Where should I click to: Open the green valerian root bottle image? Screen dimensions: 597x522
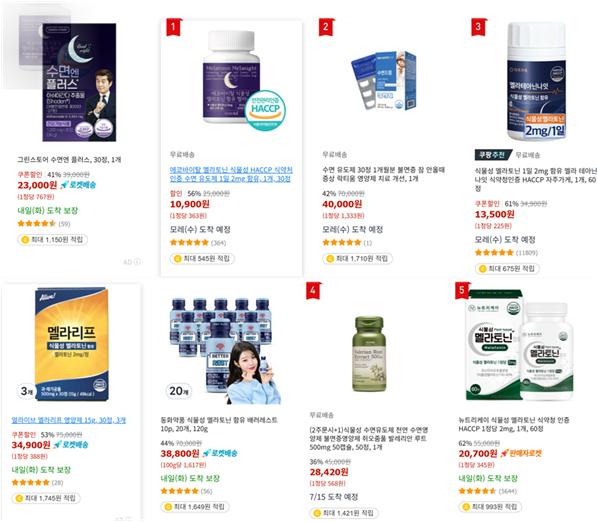click(369, 354)
